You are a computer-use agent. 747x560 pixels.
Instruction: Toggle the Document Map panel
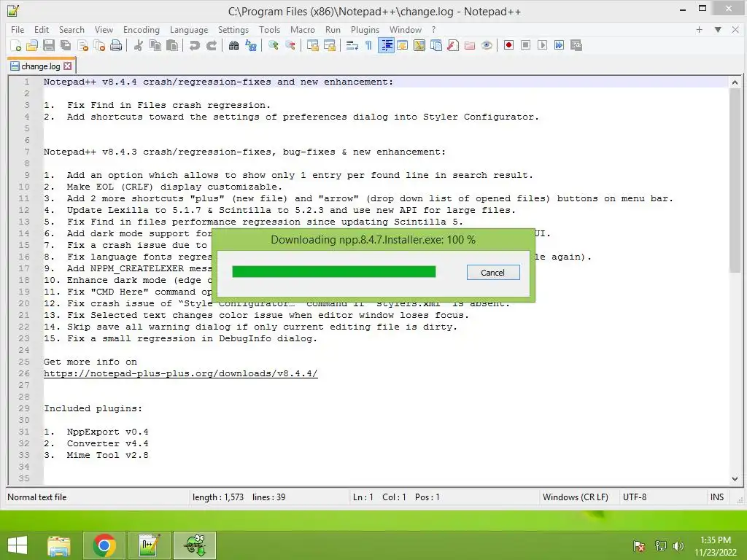point(403,45)
